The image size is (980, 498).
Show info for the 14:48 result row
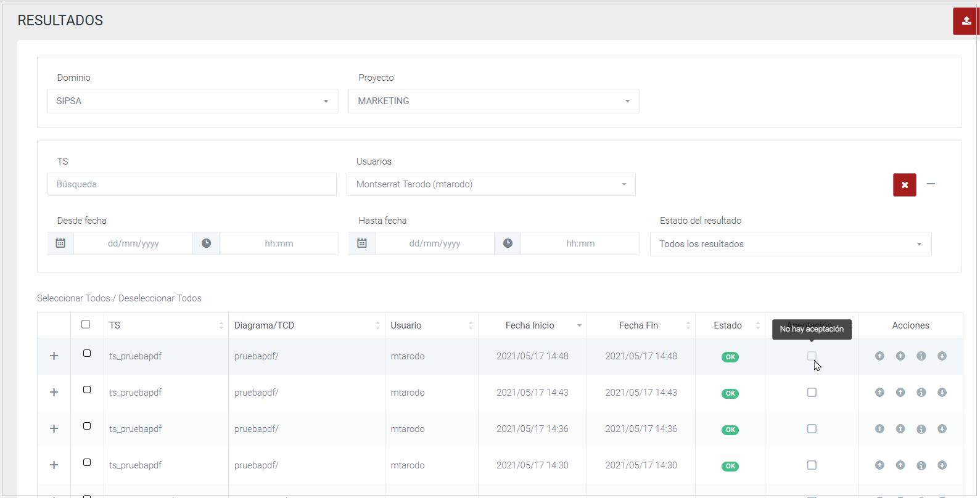(x=921, y=356)
